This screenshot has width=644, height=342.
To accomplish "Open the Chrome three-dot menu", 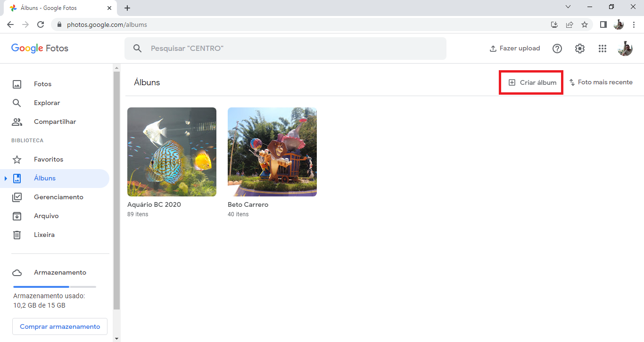I will [634, 24].
